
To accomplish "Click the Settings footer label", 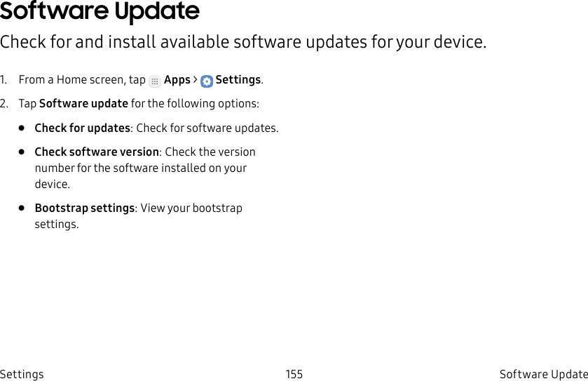I will click(22, 374).
